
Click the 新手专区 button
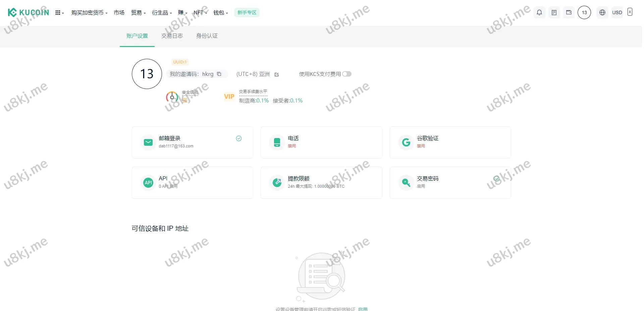click(247, 12)
